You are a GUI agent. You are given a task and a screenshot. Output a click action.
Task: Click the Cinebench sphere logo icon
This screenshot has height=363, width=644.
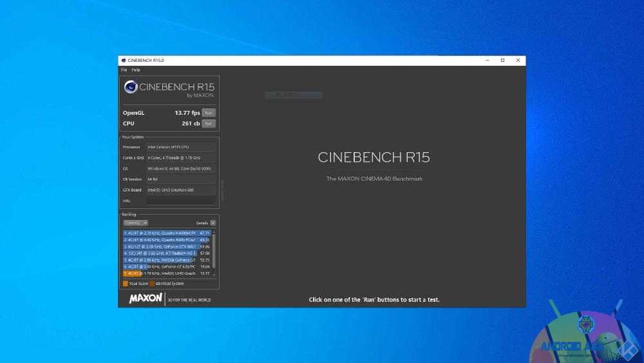coord(131,87)
